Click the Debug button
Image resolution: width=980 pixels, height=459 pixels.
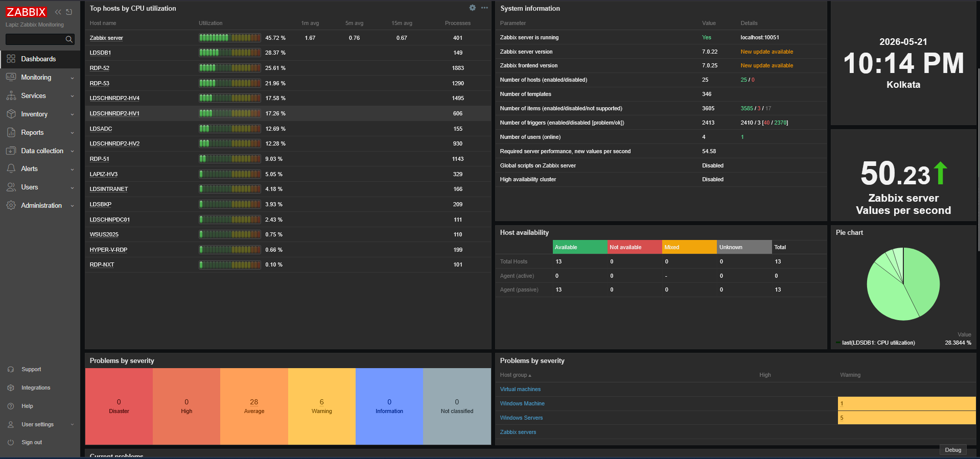point(953,450)
